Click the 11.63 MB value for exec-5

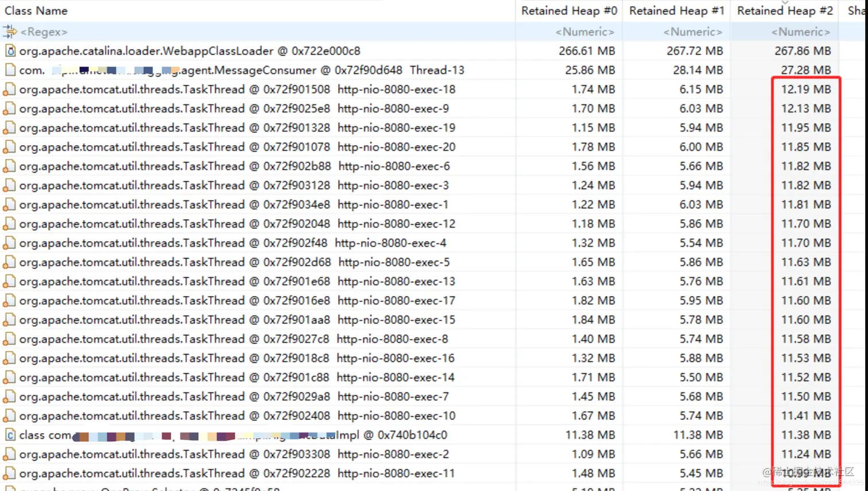coord(806,262)
